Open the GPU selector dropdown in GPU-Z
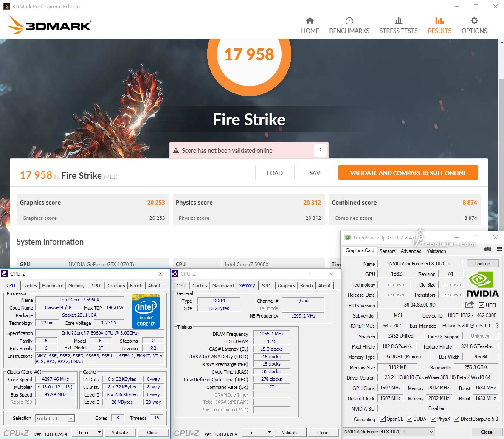Viewport: 504px width, 439px height. coord(389,432)
